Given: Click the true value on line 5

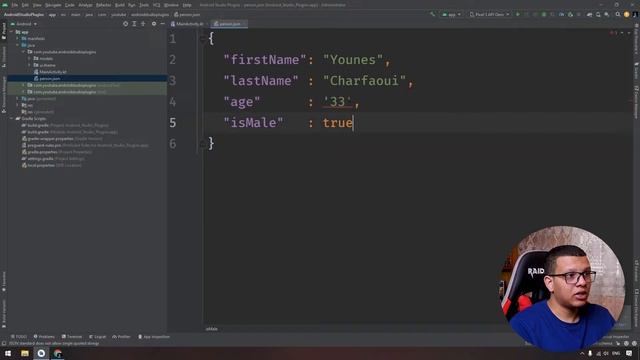Looking at the screenshot, I should click(x=338, y=123).
